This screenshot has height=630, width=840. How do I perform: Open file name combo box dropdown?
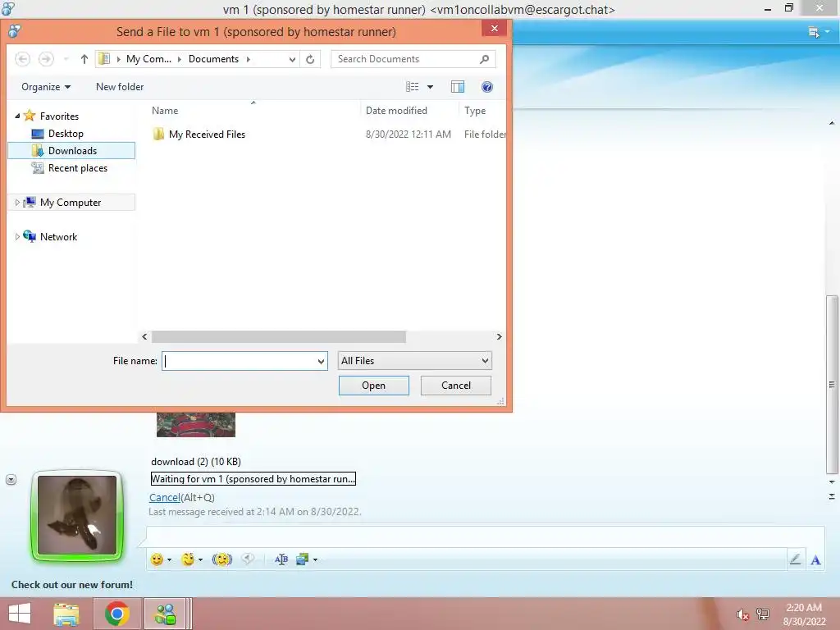point(321,361)
